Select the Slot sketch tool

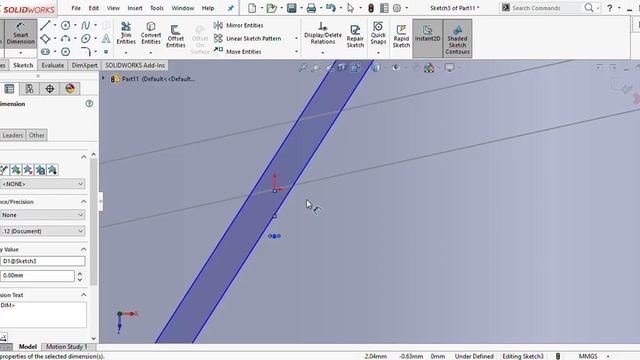pyautogui.click(x=45, y=52)
